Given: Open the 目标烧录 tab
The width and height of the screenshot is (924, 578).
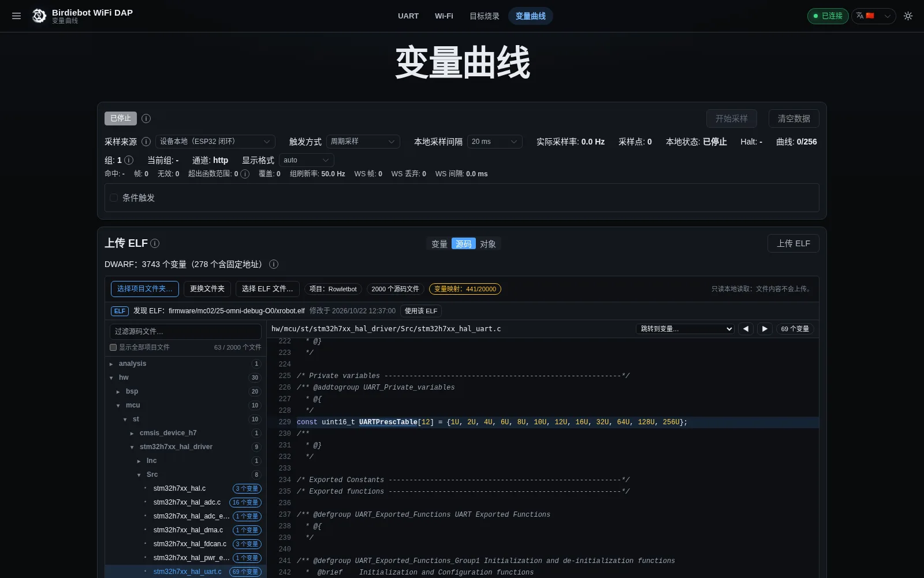Looking at the screenshot, I should [x=484, y=16].
